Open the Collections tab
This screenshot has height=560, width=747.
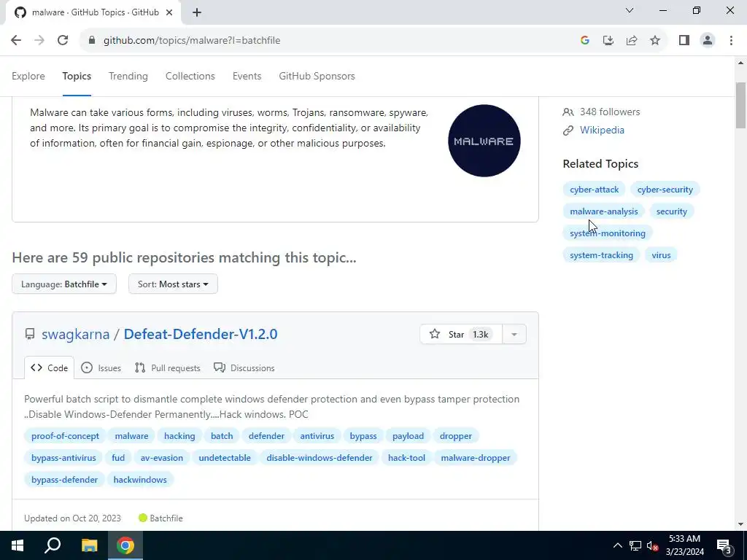[190, 76]
